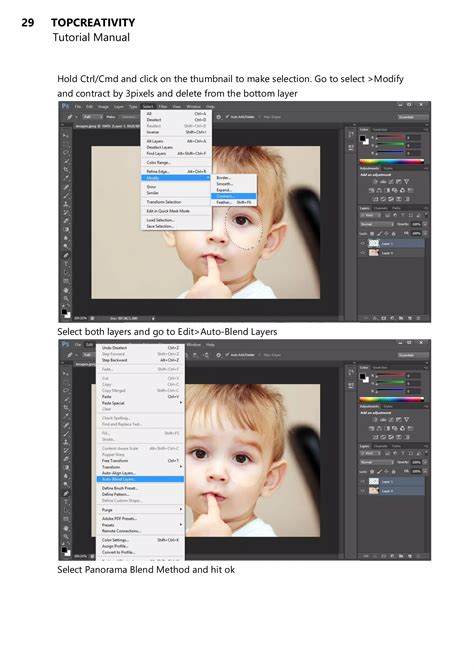
Task: Hide Layer 1 in the Select-menu screenshot
Action: 362,244
